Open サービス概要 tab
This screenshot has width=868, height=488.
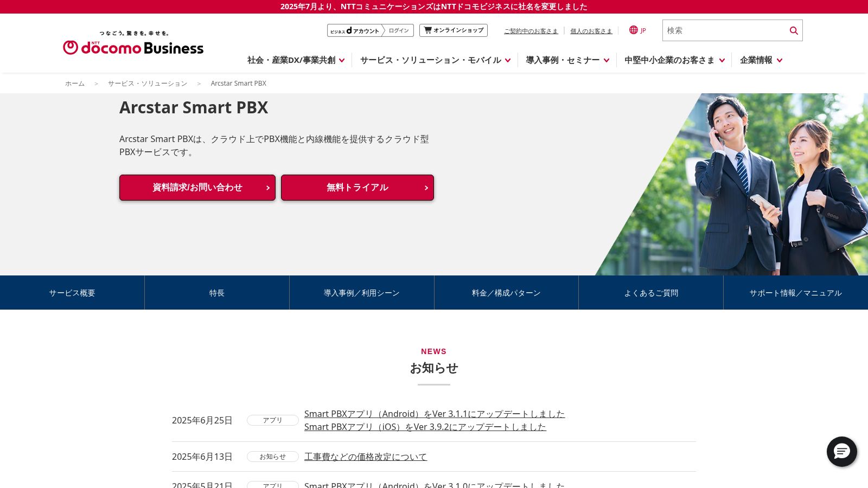pyautogui.click(x=72, y=293)
